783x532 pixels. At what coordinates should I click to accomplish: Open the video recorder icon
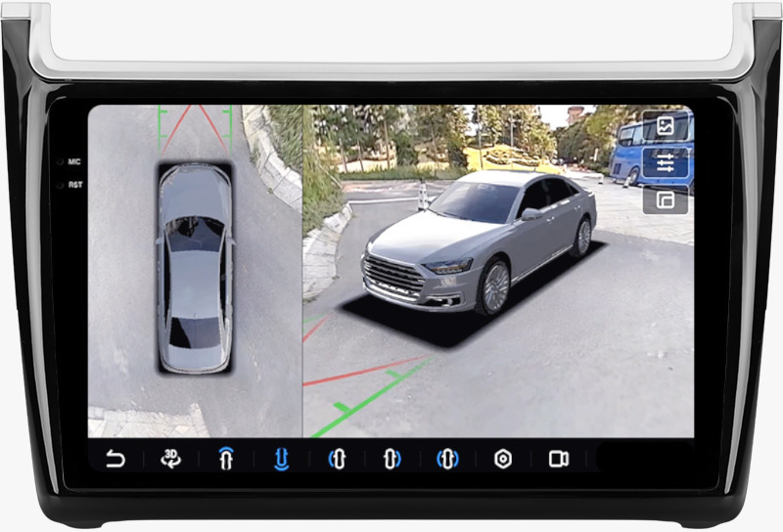pos(558,459)
